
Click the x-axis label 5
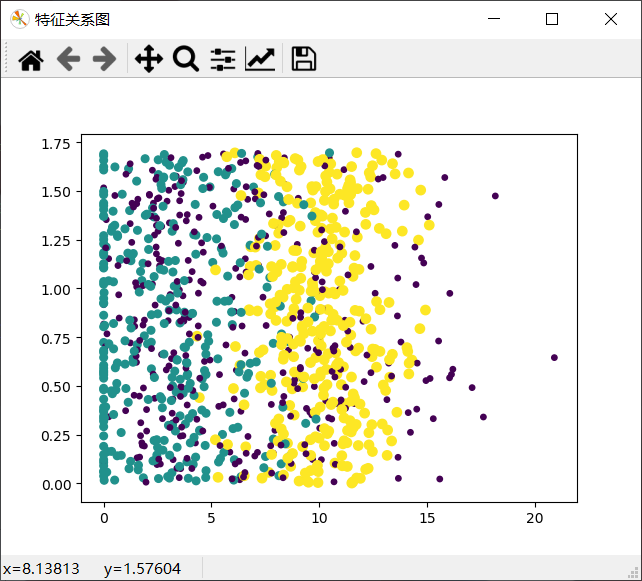click(x=211, y=518)
